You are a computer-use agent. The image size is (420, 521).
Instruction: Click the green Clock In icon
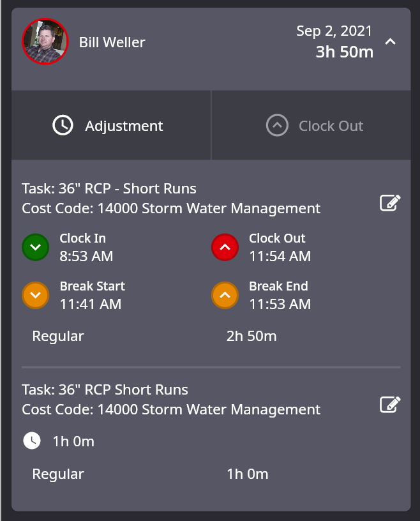tap(36, 247)
